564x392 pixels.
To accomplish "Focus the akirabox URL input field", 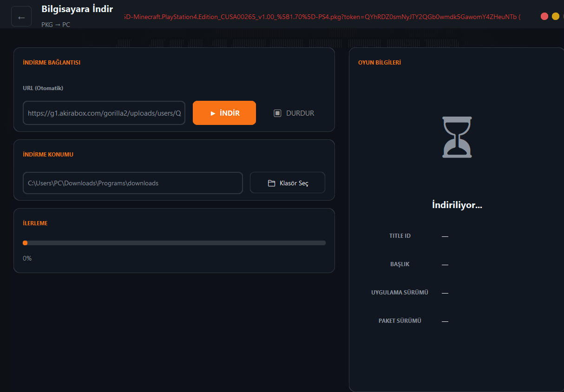I will [104, 113].
